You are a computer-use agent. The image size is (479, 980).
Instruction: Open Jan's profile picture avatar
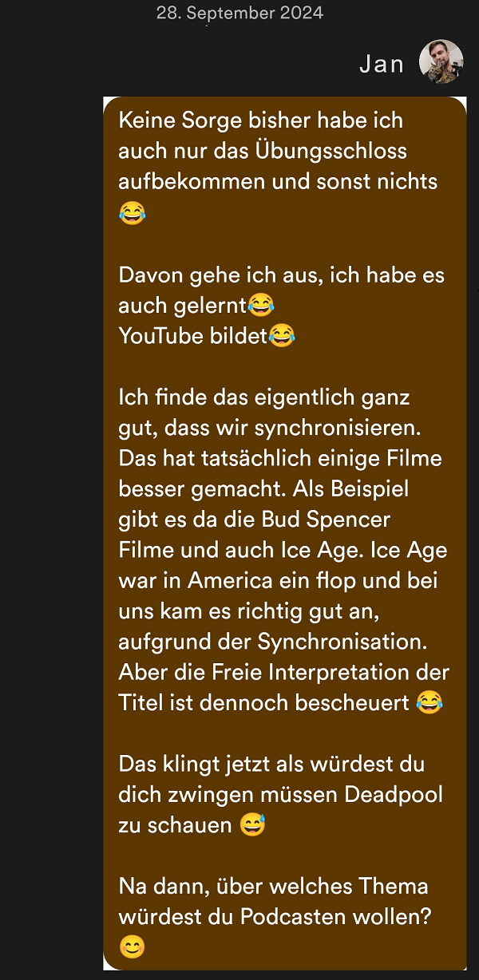(x=441, y=61)
